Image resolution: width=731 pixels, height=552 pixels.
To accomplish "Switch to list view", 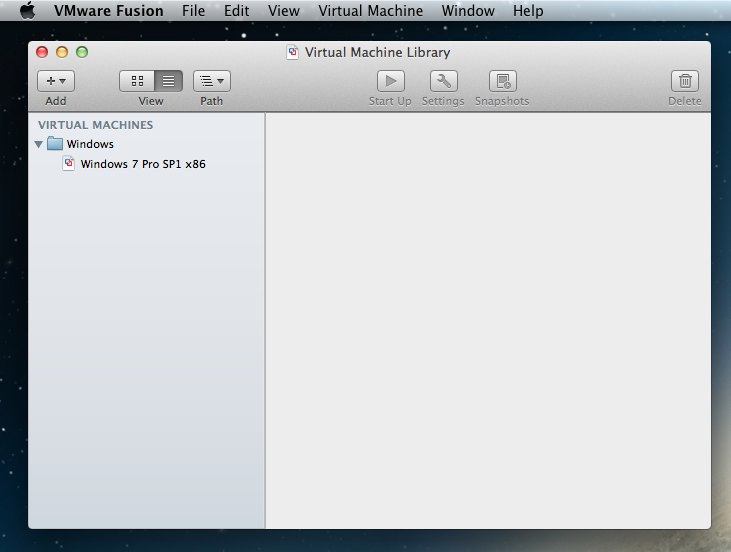I will click(168, 81).
